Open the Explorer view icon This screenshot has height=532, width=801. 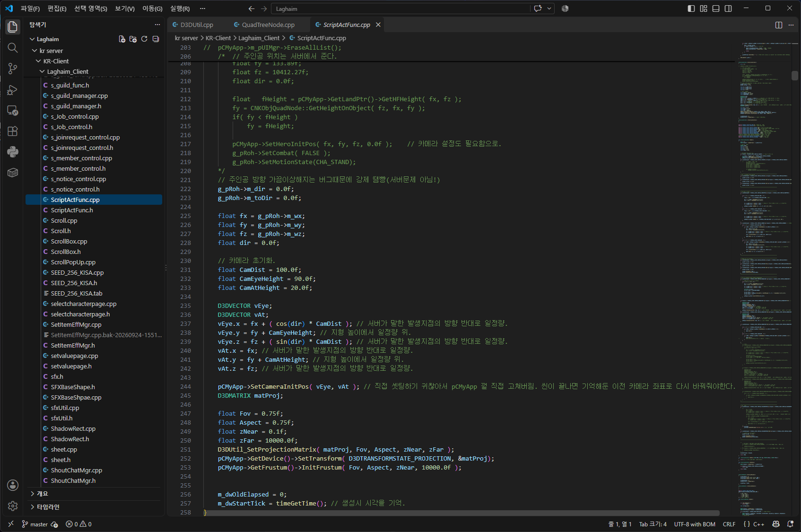pyautogui.click(x=13, y=27)
